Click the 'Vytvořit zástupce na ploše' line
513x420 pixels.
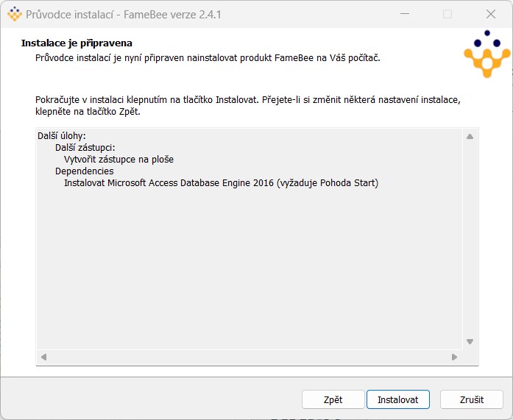tap(118, 159)
